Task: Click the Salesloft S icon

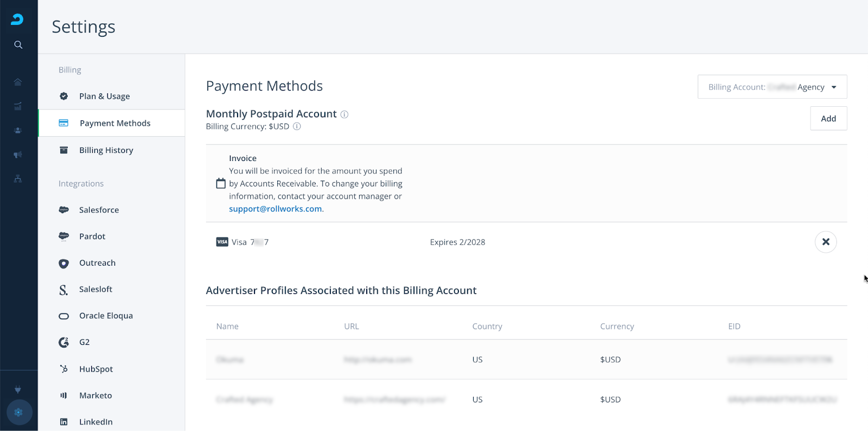Action: 63,290
